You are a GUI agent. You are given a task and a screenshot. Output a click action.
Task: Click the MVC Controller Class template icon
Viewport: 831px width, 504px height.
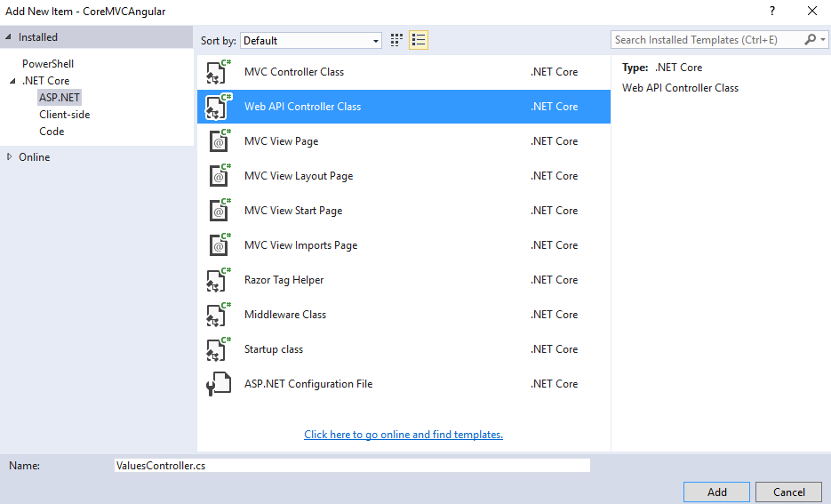[219, 72]
